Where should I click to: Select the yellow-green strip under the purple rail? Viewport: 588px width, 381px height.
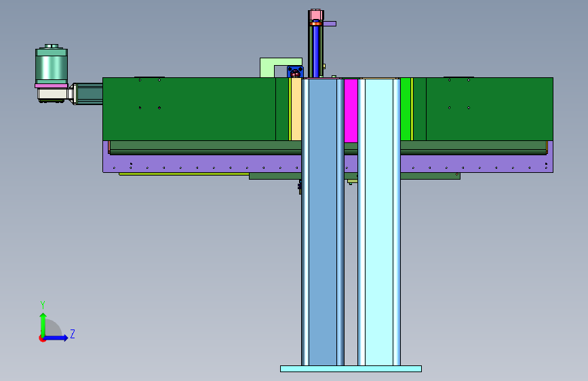coord(184,174)
